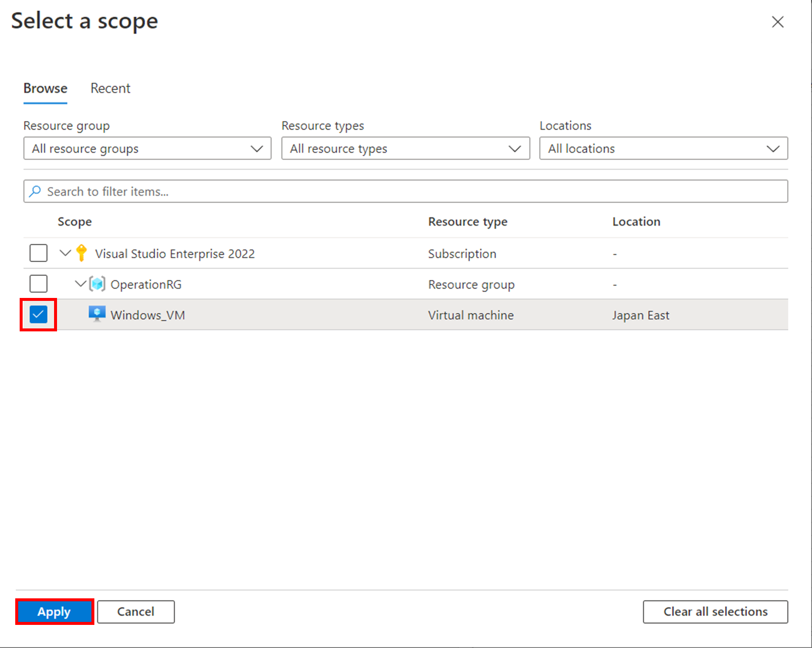
Task: Switch to the Recent tab
Action: click(x=111, y=88)
